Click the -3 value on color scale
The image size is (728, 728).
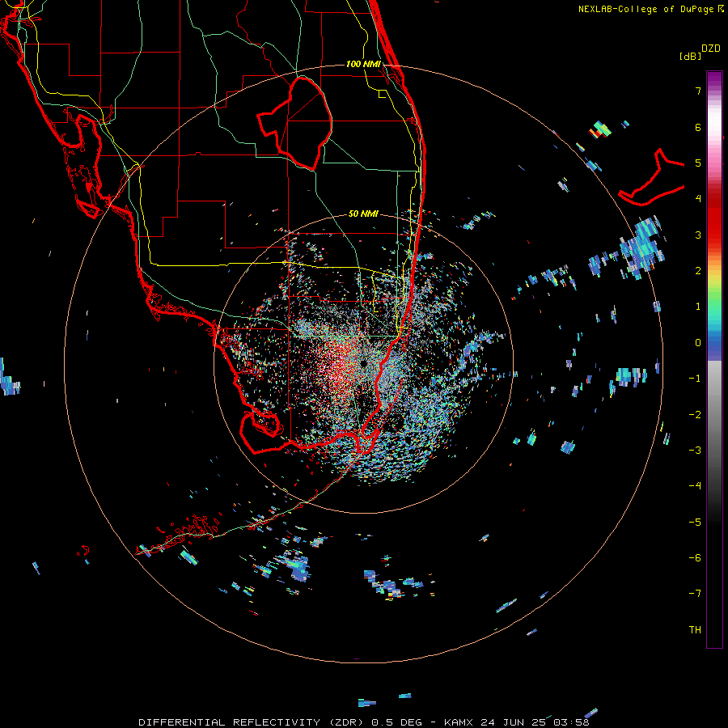(x=695, y=450)
